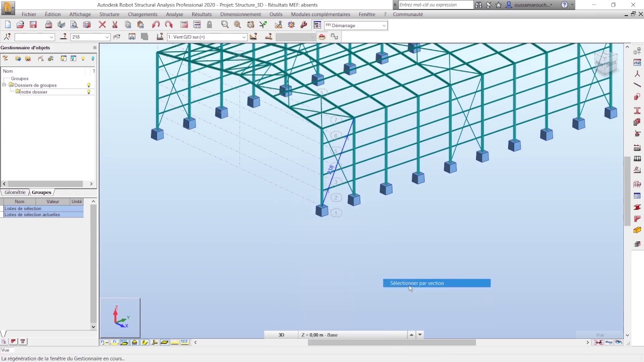Create a new project file
Viewport: 644px width, 362px height.
tap(8, 25)
